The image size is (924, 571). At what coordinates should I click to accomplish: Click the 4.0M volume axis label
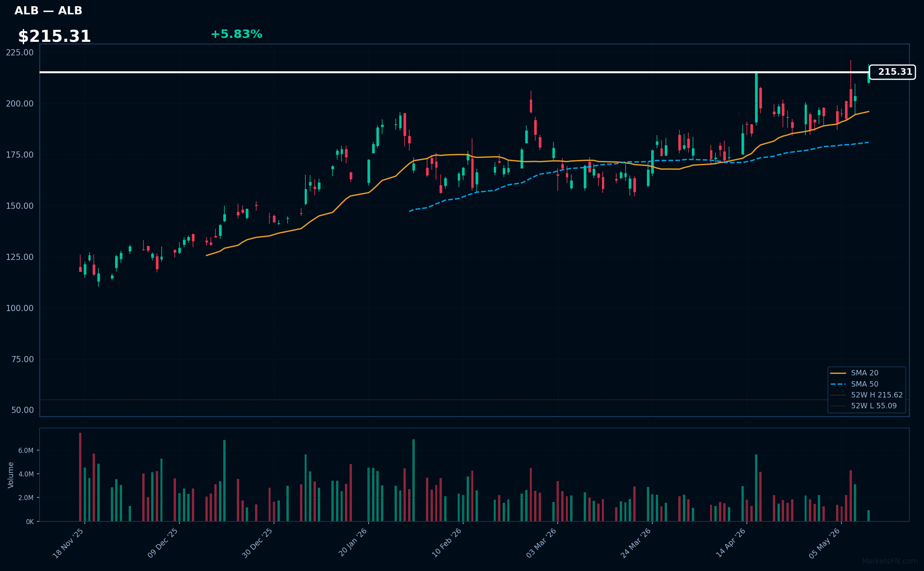(26, 474)
